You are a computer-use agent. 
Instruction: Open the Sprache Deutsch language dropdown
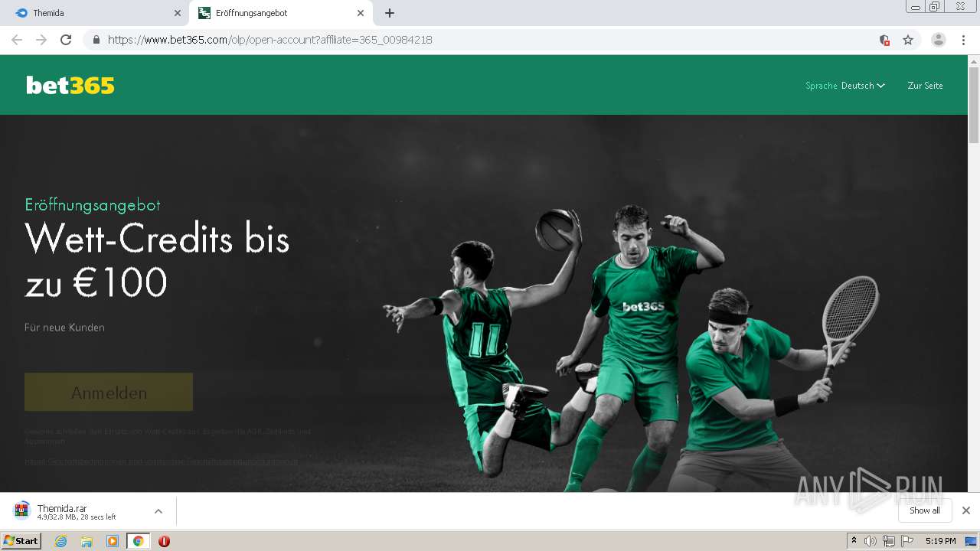[x=845, y=86]
